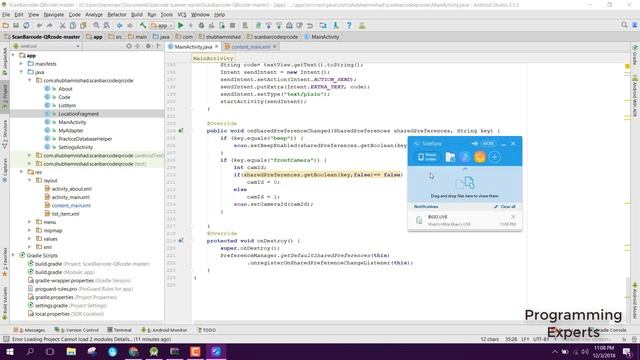
Task: Select the MainActivity.java editor tab
Action: [193, 47]
